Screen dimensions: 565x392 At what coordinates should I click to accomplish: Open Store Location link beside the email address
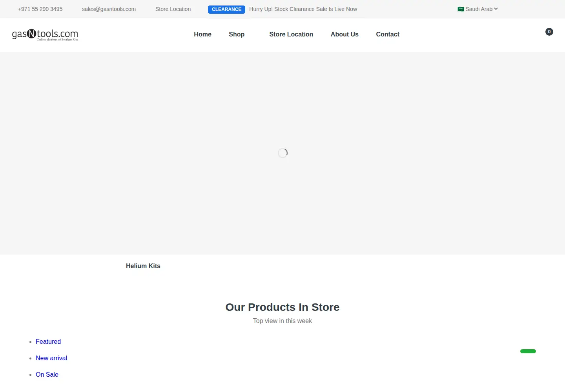173,9
